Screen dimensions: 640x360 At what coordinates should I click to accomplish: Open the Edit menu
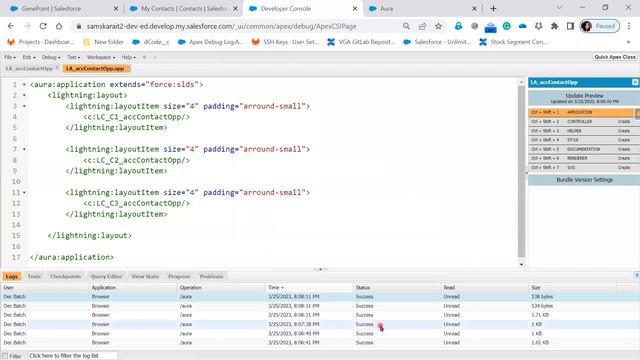click(29, 57)
